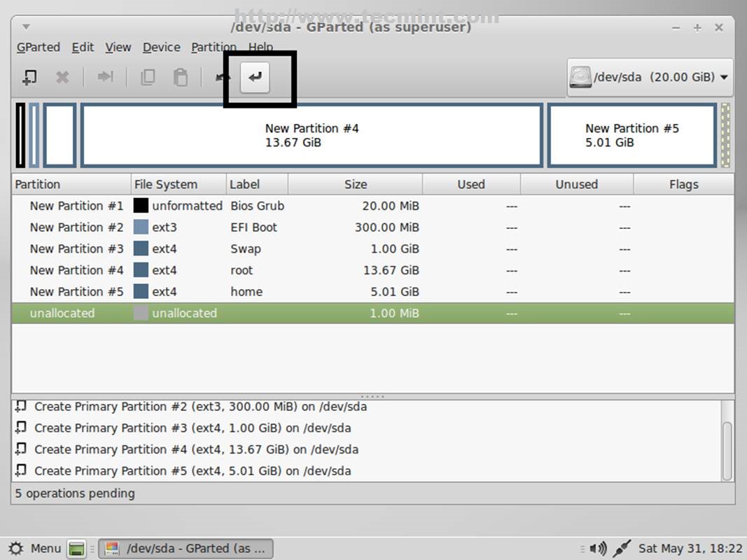Open the /dev/sda device selector dropdown
The width and height of the screenshot is (747, 560).
650,77
